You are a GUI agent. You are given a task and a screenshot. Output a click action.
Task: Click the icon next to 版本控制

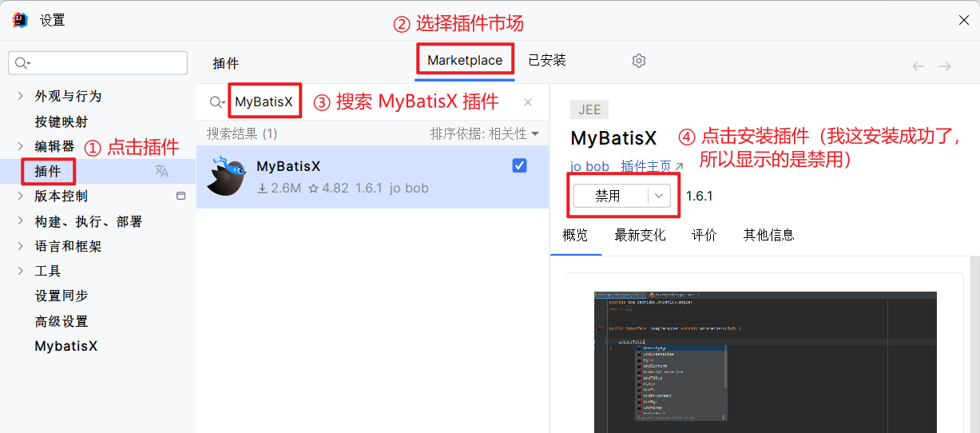(181, 196)
